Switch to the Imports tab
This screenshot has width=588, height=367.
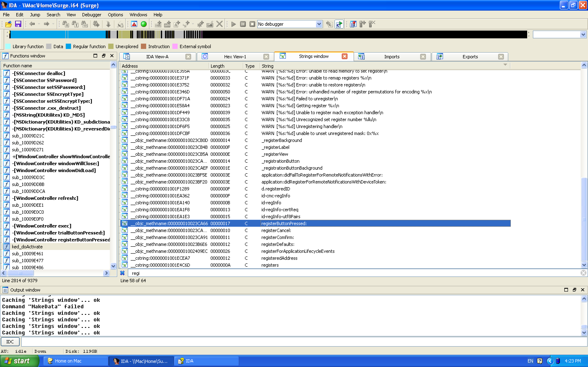click(392, 56)
